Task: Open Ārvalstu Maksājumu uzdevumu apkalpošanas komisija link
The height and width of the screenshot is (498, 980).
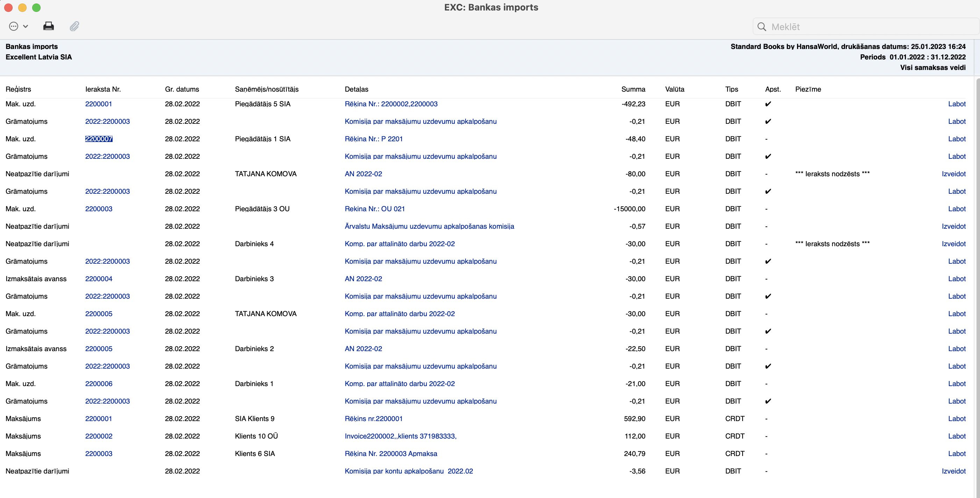Action: [429, 226]
